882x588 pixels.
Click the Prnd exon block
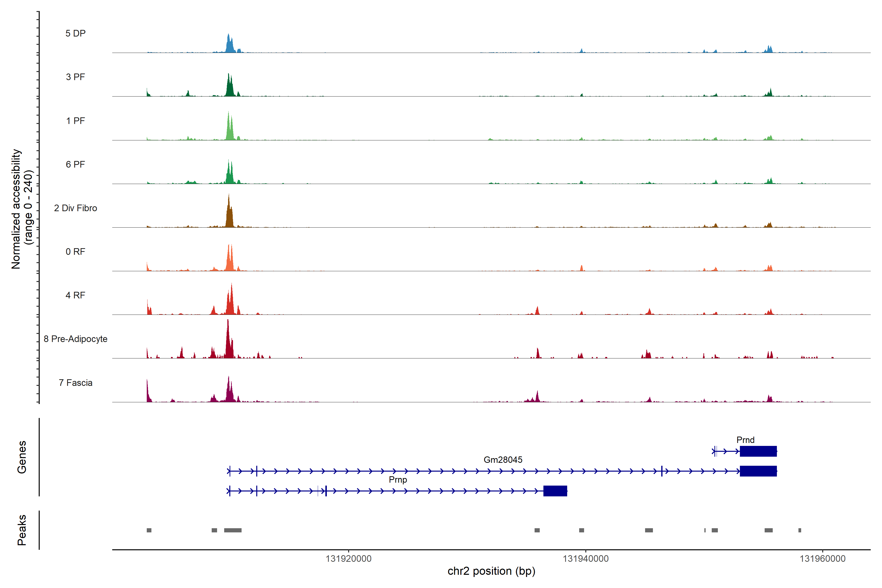click(x=758, y=451)
